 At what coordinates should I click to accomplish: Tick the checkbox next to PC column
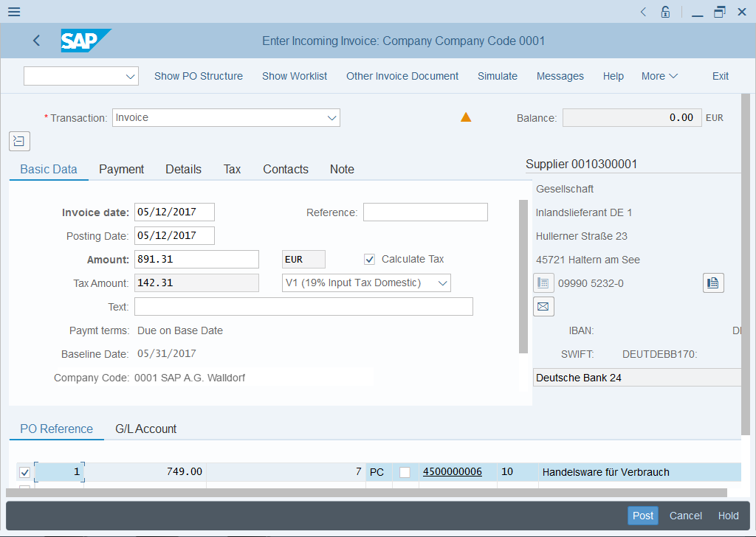(x=405, y=472)
